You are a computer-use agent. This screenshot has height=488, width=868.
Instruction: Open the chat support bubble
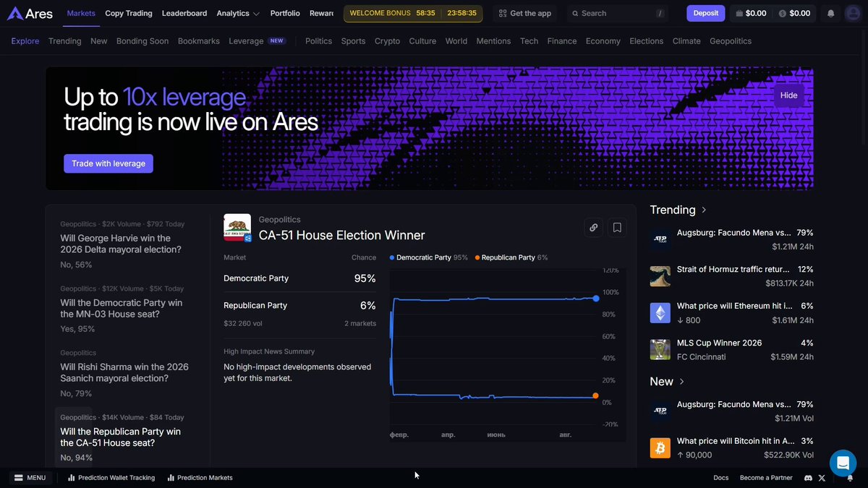pos(843,463)
